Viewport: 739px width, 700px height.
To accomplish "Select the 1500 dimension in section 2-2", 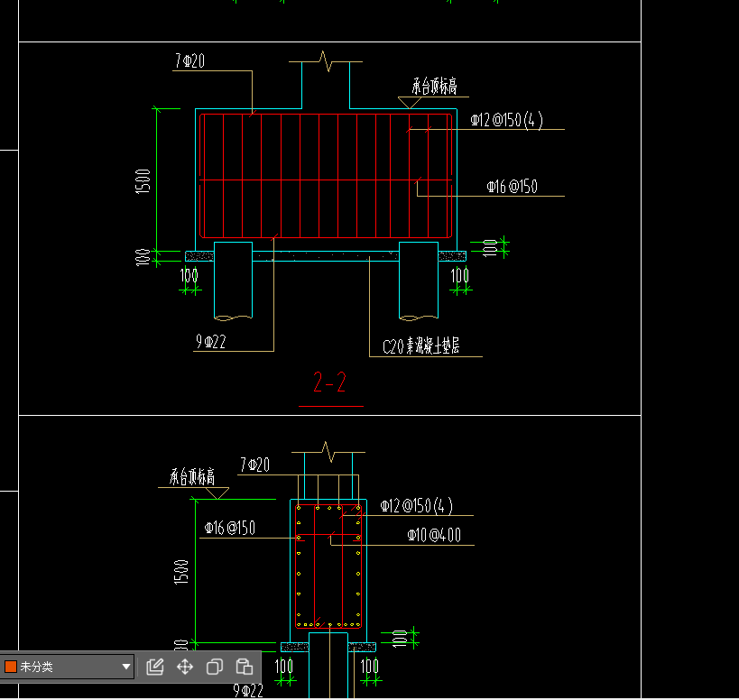I will [x=143, y=181].
